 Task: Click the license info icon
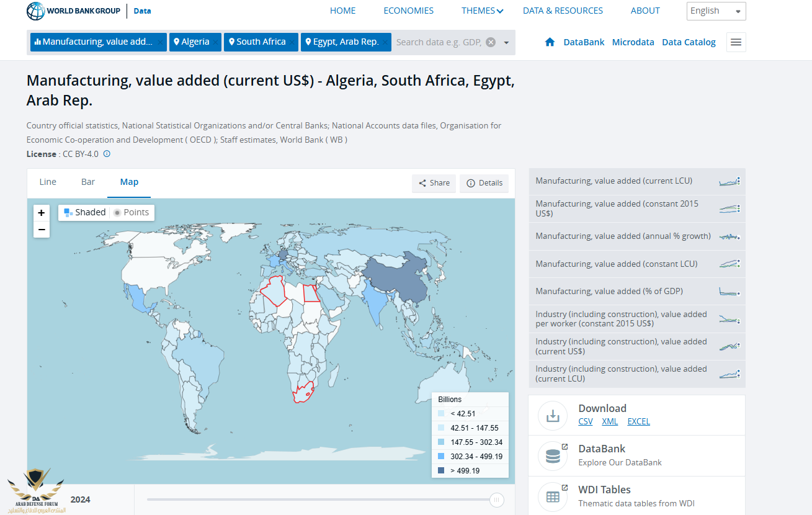point(107,154)
